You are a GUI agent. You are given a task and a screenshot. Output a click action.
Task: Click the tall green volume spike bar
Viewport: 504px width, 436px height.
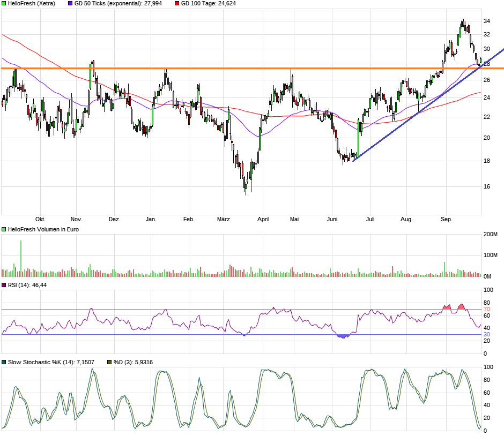tap(21, 259)
